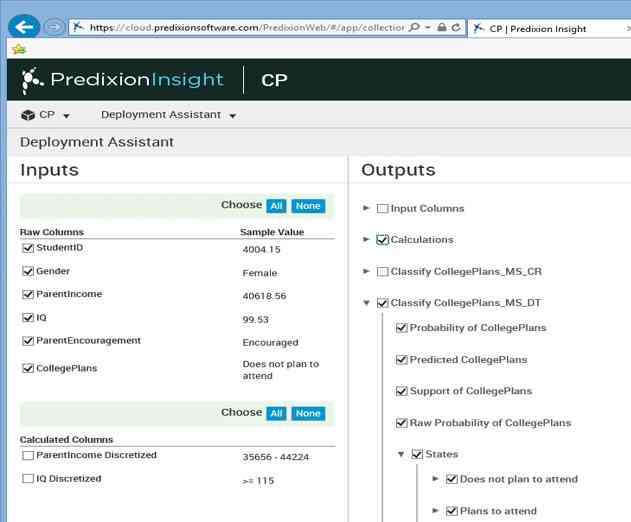Check the Input Columns output checkbox

382,208
